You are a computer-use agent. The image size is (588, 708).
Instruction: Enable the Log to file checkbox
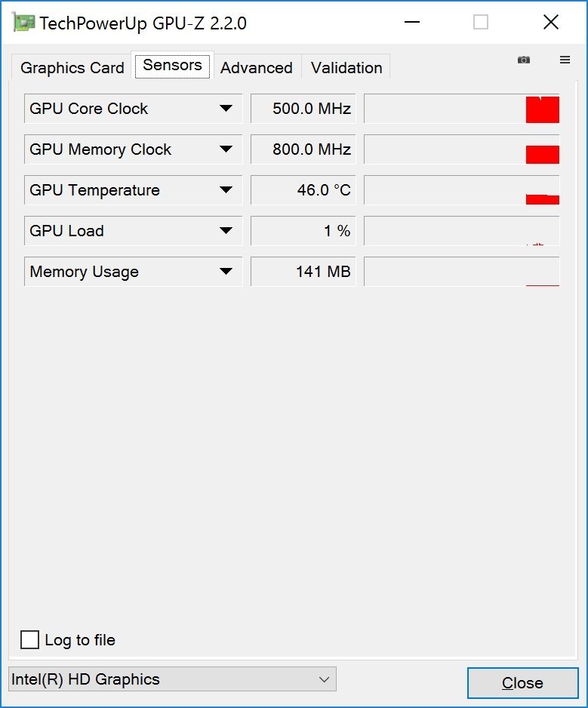30,640
